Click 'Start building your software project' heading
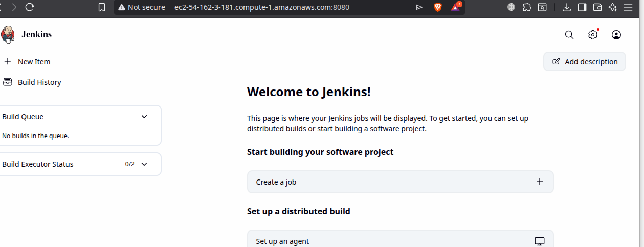This screenshot has width=644, height=247. click(320, 152)
